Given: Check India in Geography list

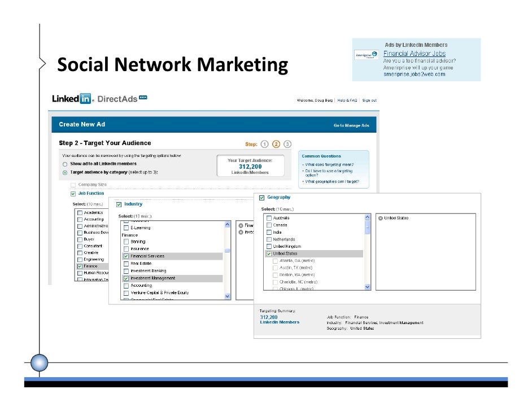Looking at the screenshot, I should point(269,232).
